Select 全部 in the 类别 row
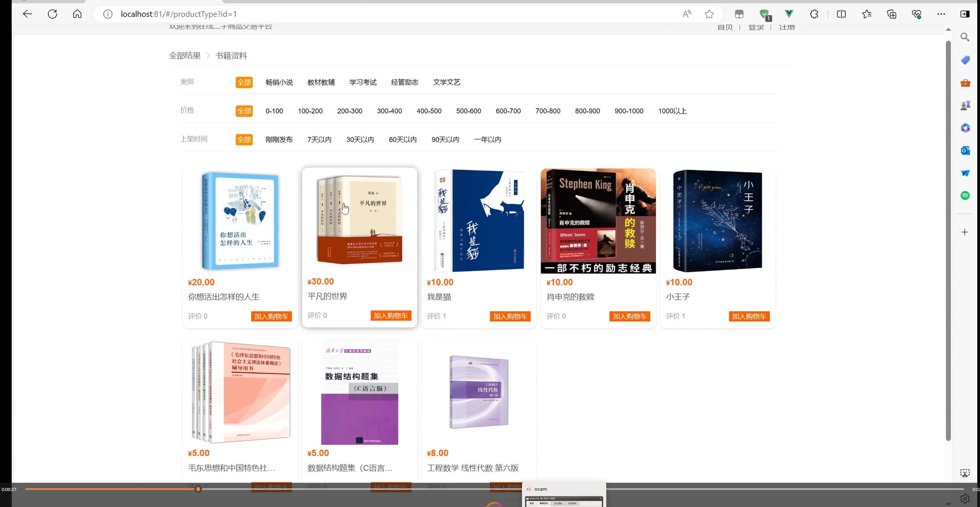980x507 pixels. tap(244, 82)
